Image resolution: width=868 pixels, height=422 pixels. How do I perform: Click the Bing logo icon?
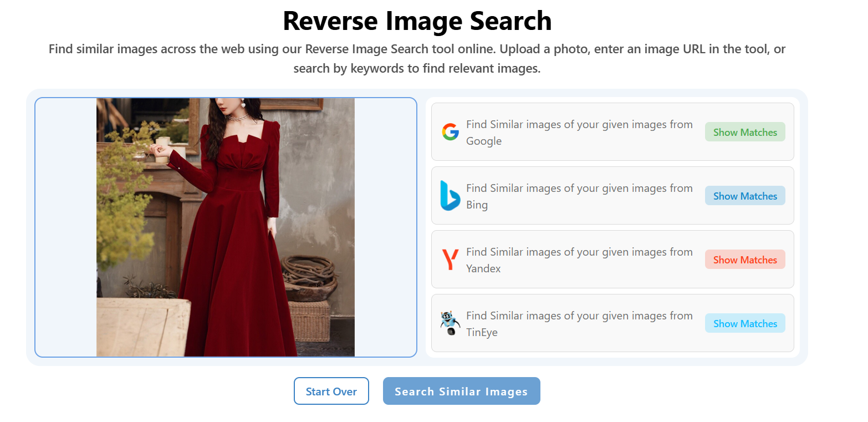[x=451, y=195]
